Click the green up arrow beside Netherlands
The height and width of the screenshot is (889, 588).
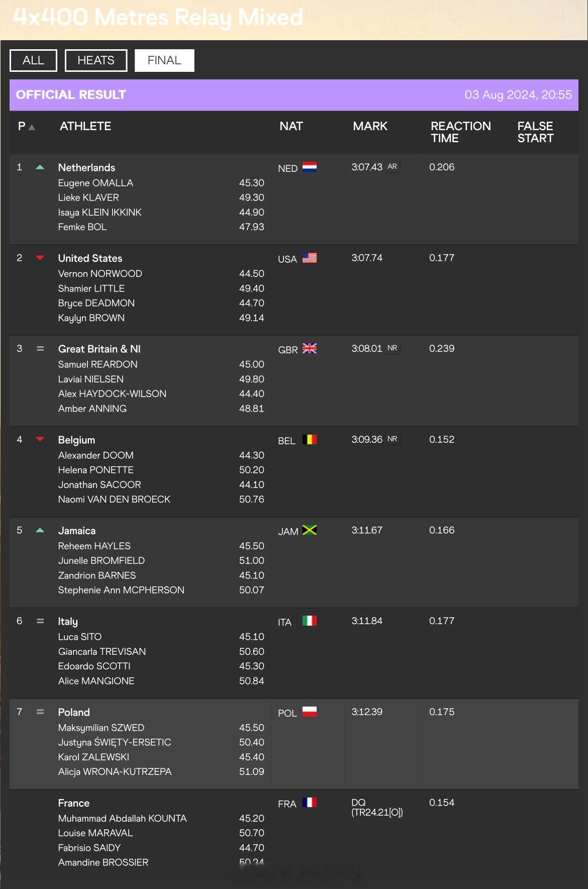(x=40, y=167)
